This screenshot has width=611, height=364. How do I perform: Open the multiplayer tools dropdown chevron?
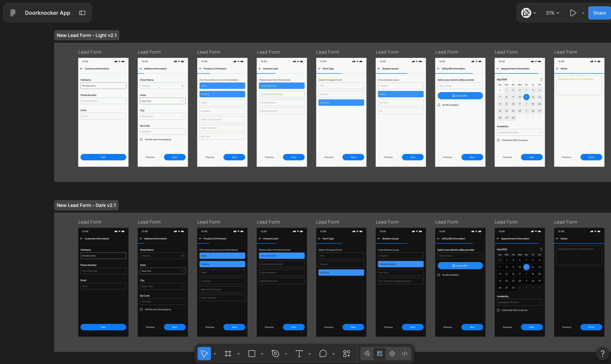tap(535, 13)
